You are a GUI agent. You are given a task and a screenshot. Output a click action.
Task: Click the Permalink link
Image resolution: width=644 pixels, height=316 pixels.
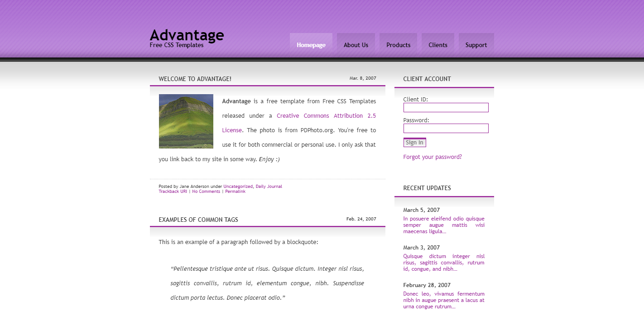pyautogui.click(x=235, y=192)
